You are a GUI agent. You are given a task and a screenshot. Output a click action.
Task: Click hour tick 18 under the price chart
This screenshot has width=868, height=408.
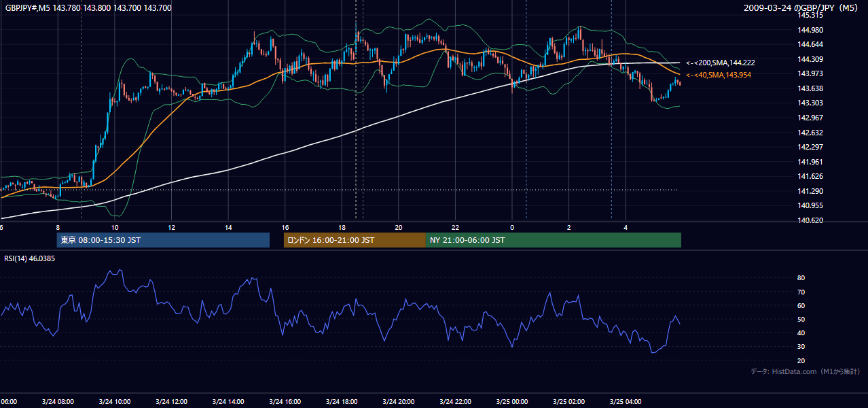click(342, 227)
